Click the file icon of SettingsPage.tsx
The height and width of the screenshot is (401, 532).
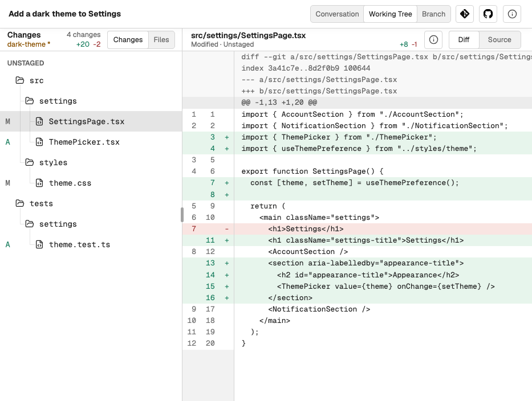click(39, 121)
